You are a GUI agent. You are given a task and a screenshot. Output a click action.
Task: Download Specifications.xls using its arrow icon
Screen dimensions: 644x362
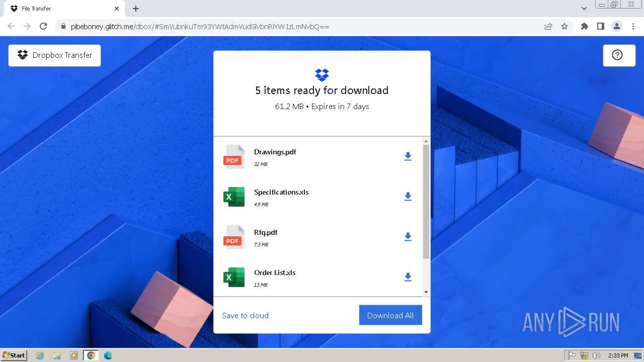pyautogui.click(x=408, y=197)
